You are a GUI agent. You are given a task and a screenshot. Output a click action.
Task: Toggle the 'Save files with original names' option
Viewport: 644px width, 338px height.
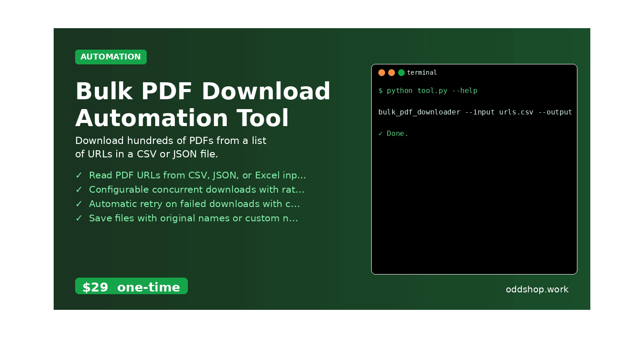tap(194, 218)
